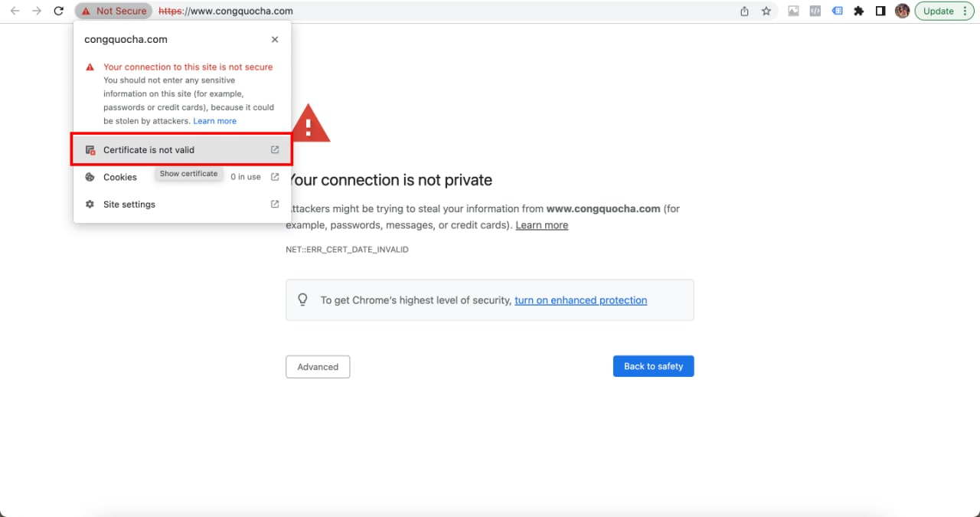980x517 pixels.
Task: Click the gray picture extension icon
Action: point(794,11)
